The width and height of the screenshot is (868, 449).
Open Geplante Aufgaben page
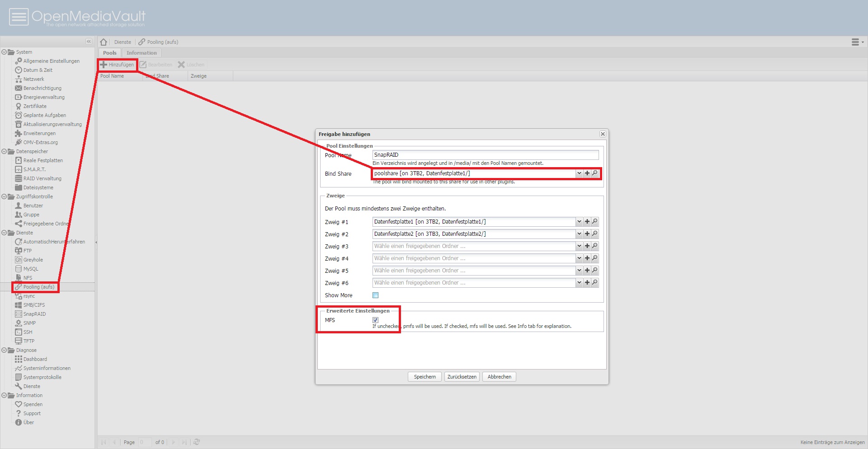point(44,115)
